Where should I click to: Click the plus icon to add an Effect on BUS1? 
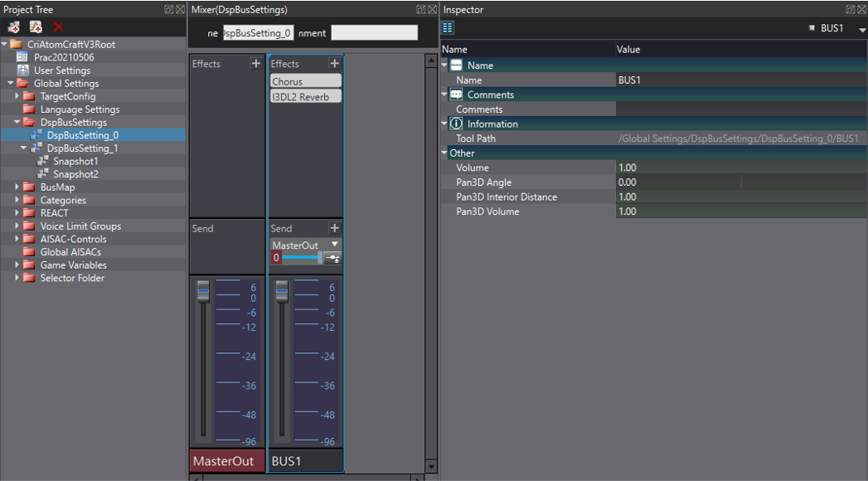335,63
